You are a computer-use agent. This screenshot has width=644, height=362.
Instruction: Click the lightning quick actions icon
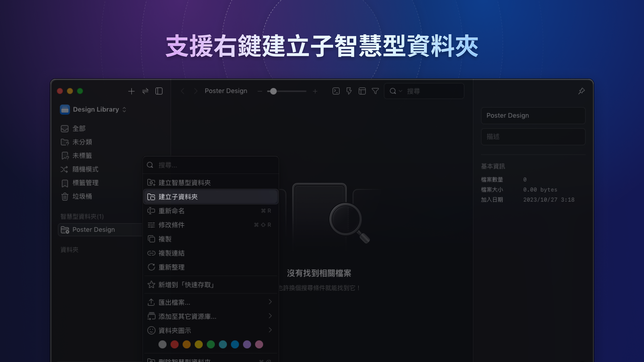pyautogui.click(x=349, y=91)
